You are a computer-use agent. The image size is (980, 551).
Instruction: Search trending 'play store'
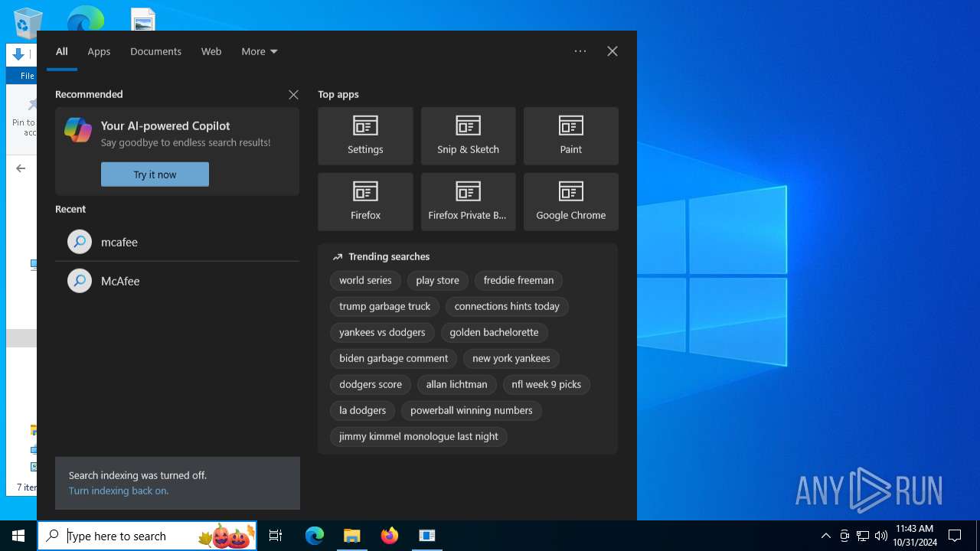(437, 280)
